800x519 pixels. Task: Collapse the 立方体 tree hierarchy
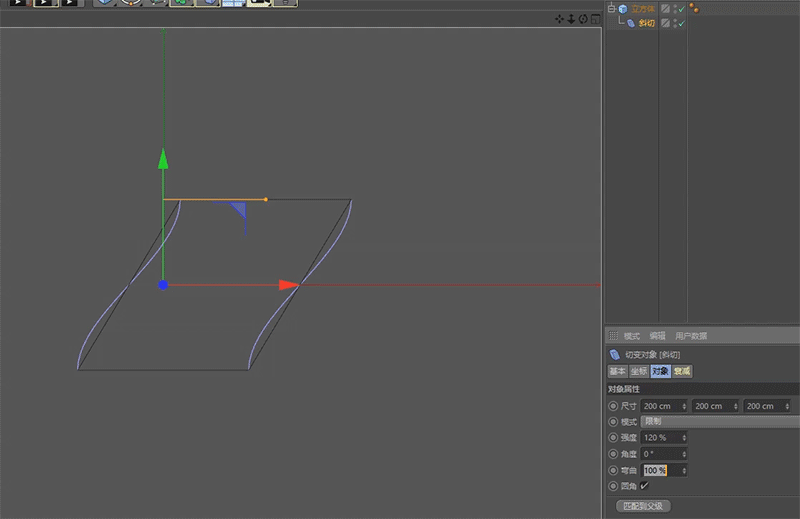click(611, 9)
